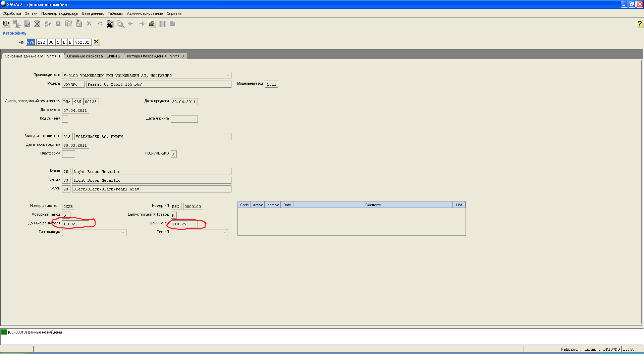
Task: Switch to История повреждения tab
Action: point(155,56)
